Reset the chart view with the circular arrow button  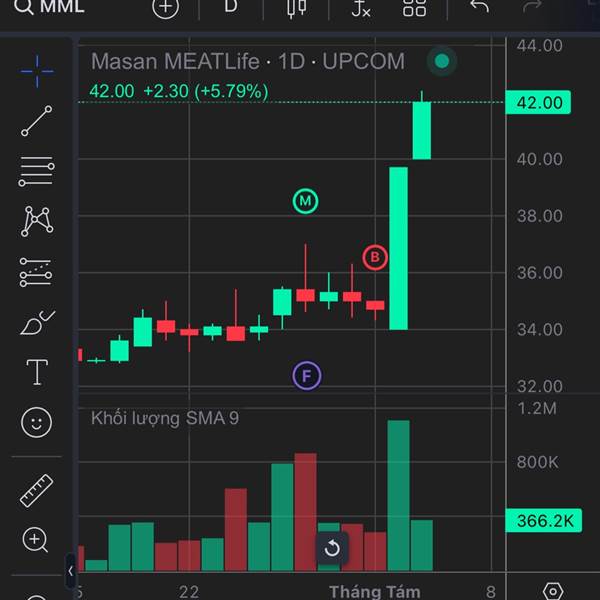pyautogui.click(x=332, y=548)
